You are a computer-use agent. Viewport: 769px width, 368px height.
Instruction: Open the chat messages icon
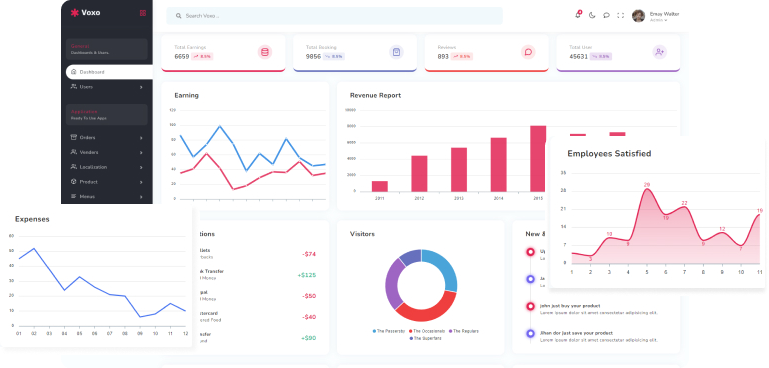(x=606, y=15)
